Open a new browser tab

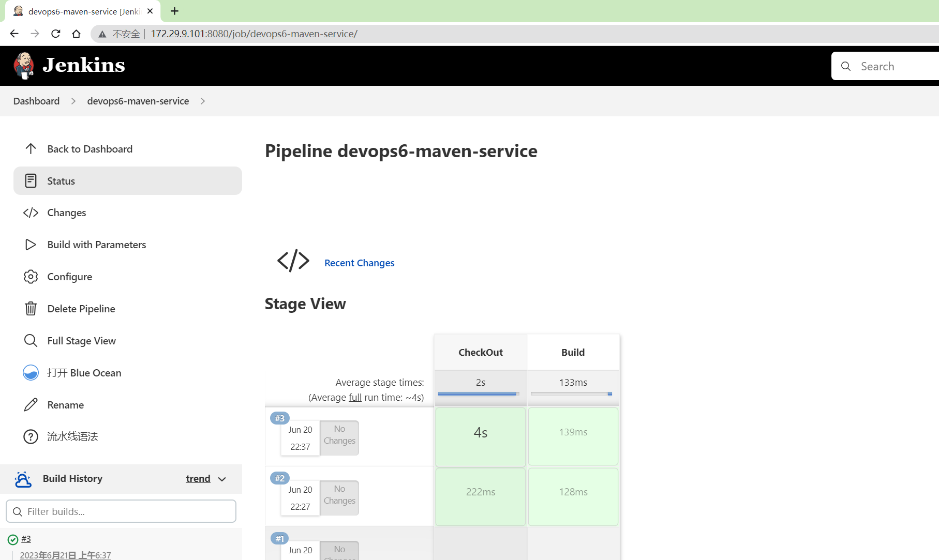coord(175,11)
